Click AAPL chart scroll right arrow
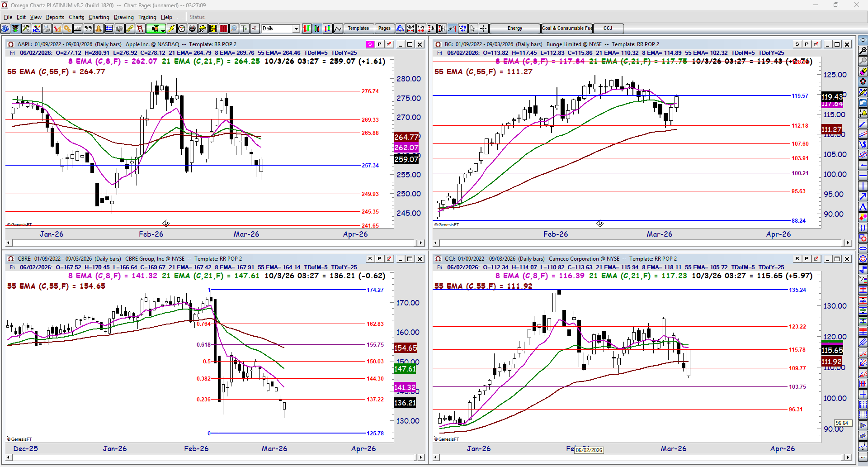 420,243
